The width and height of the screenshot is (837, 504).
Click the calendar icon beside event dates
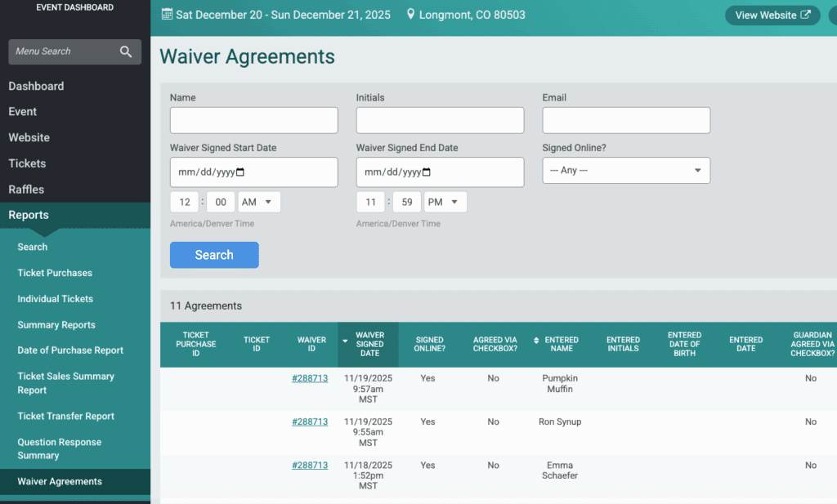(168, 15)
